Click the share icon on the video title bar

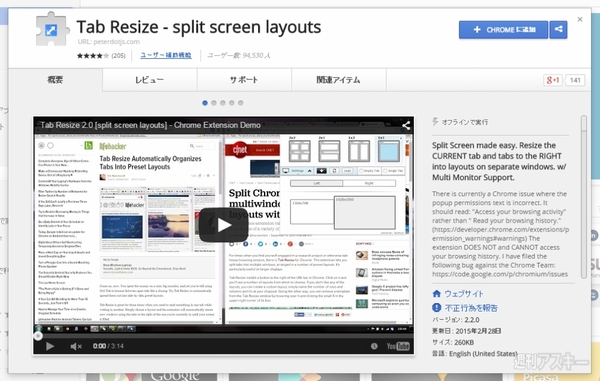(x=406, y=125)
